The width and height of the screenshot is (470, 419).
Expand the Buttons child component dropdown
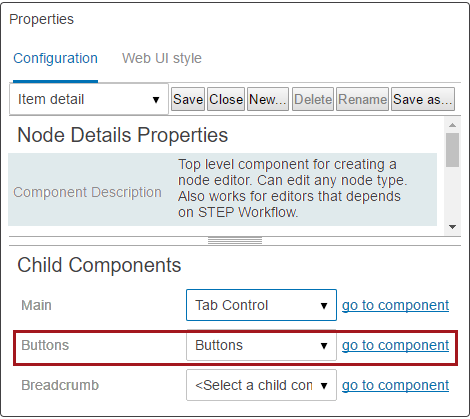coord(261,345)
